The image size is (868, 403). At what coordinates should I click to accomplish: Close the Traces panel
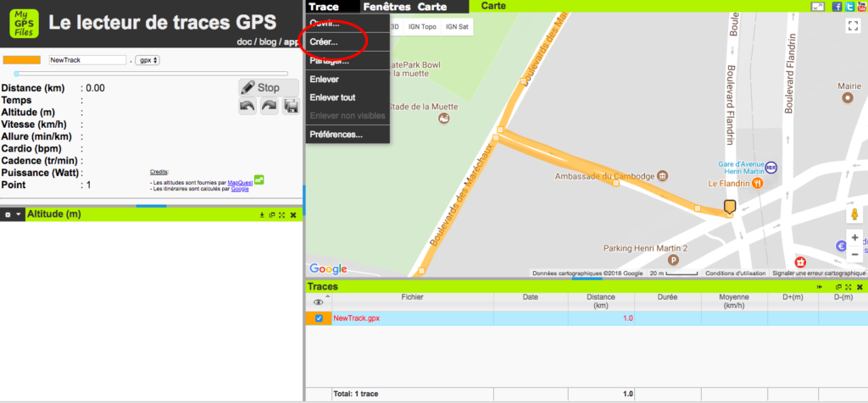pyautogui.click(x=860, y=287)
